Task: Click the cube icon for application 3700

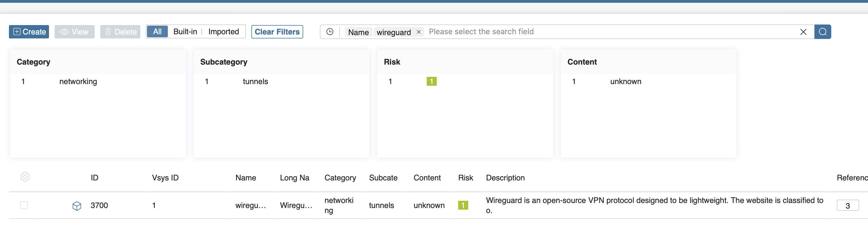Action: tap(77, 206)
